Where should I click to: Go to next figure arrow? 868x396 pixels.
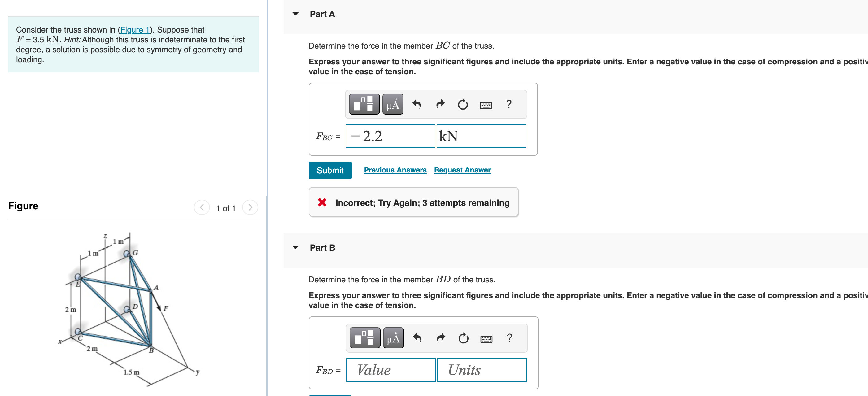(x=250, y=207)
